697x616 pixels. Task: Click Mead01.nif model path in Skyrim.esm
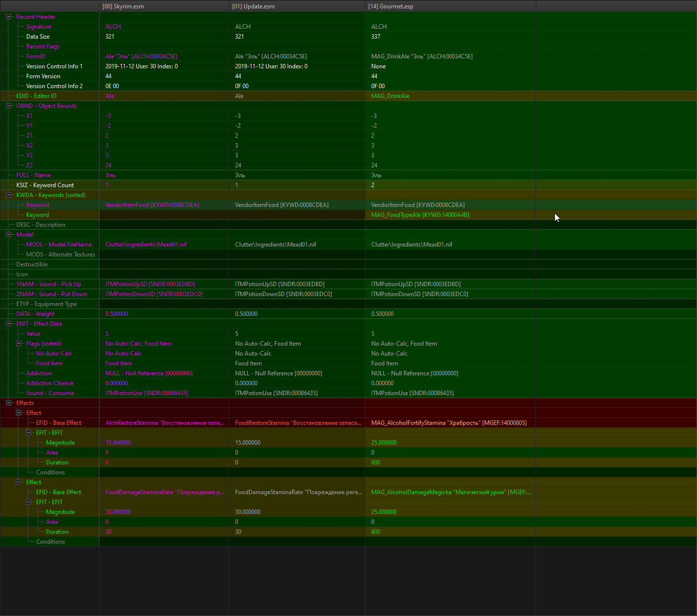[x=146, y=245]
